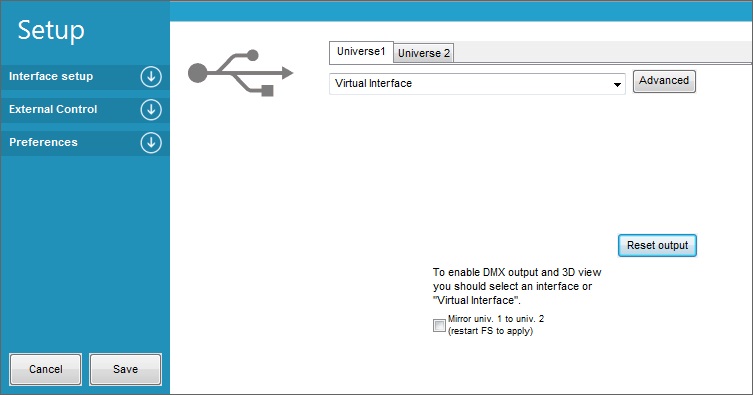753x395 pixels.
Task: Select the Universe1 tab
Action: tap(361, 52)
